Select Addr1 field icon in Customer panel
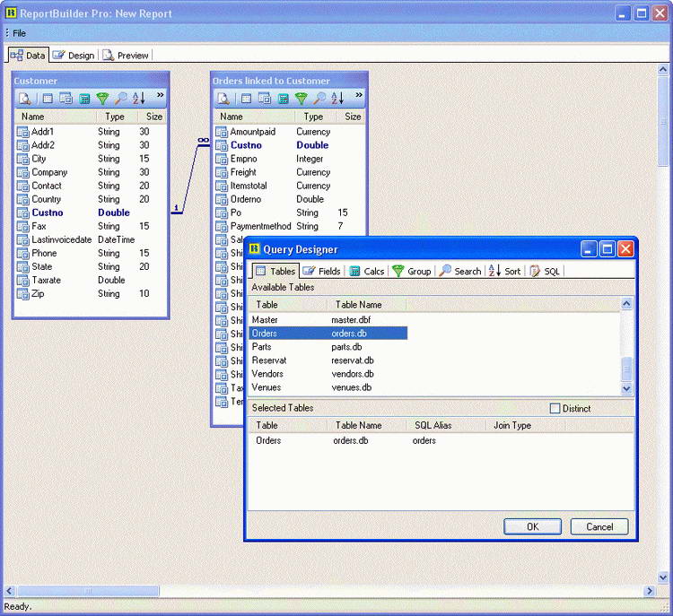Viewport: 673px width, 616px height. pos(22,132)
